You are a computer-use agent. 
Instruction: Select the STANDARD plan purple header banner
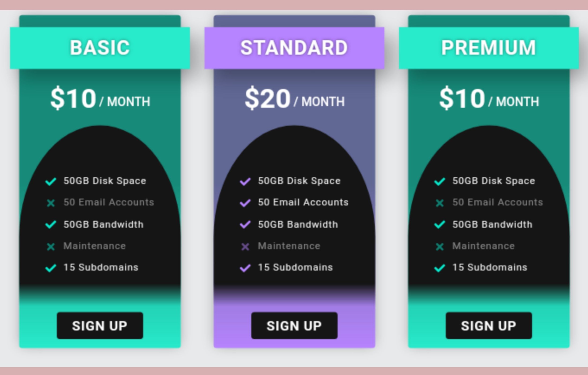[294, 48]
